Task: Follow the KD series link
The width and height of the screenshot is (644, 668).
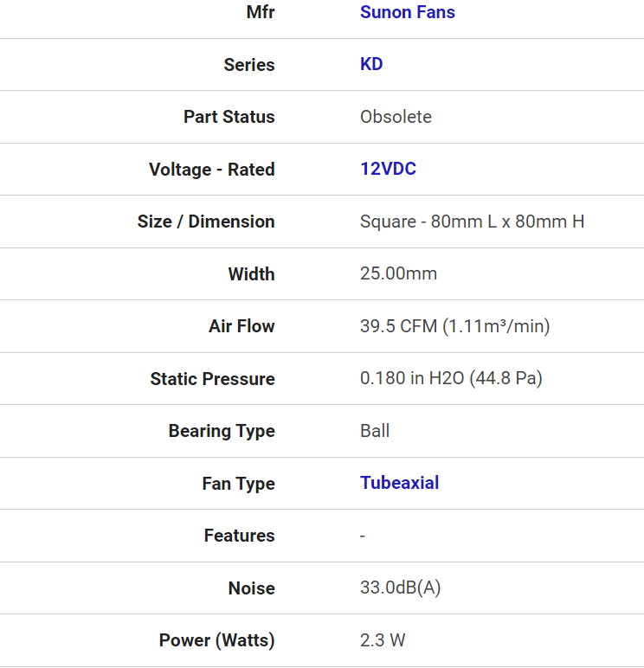Action: pos(371,64)
